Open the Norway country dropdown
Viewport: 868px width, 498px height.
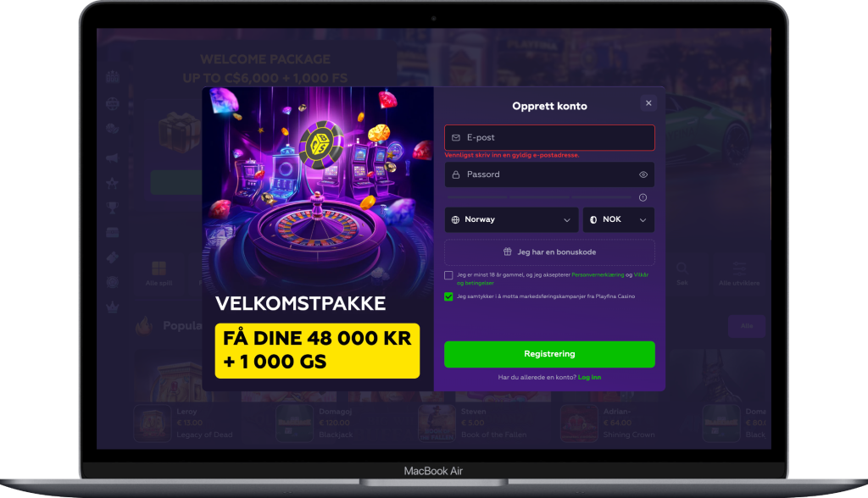pyautogui.click(x=511, y=219)
